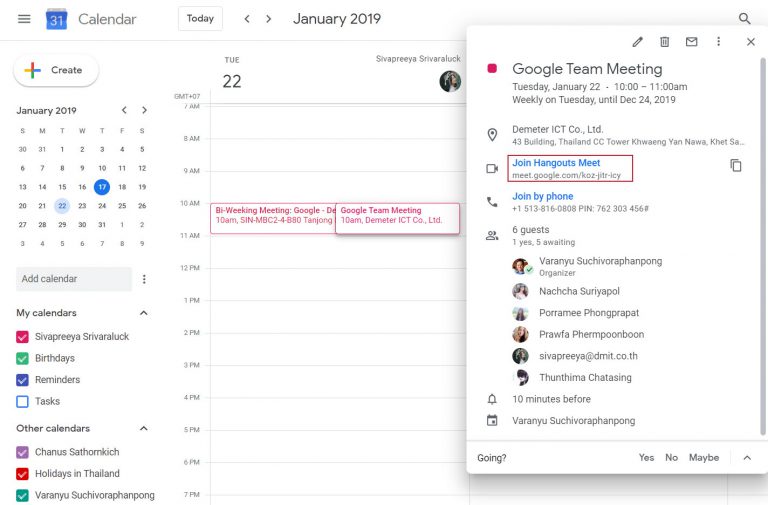The height and width of the screenshot is (505, 768).
Task: Collapse the Other calendars section
Action: [143, 428]
